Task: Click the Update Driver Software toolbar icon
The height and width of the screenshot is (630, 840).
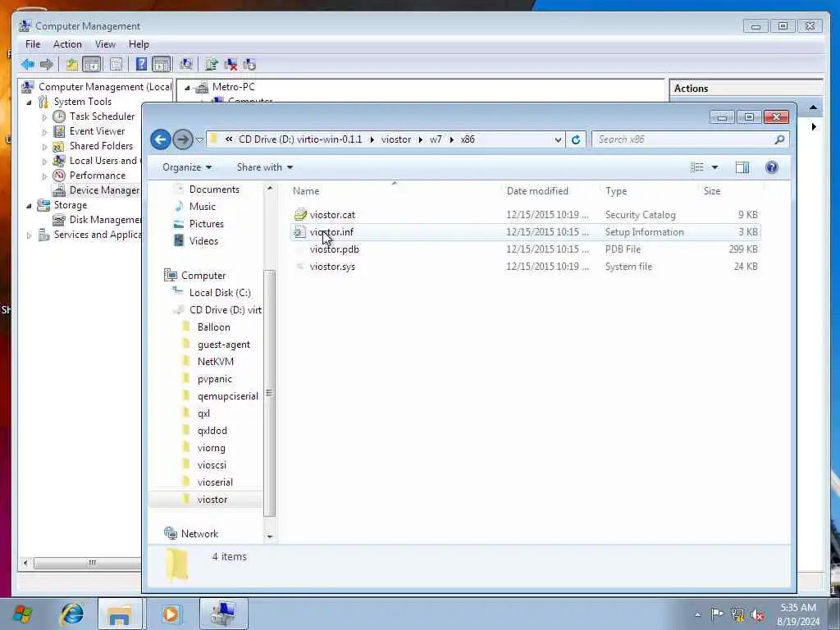Action: pyautogui.click(x=211, y=65)
